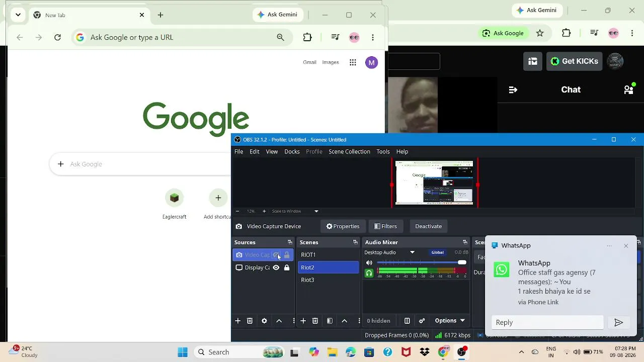This screenshot has width=644, height=362.
Task: Open Chrome three-dot menu in New Tab window
Action: (373, 37)
